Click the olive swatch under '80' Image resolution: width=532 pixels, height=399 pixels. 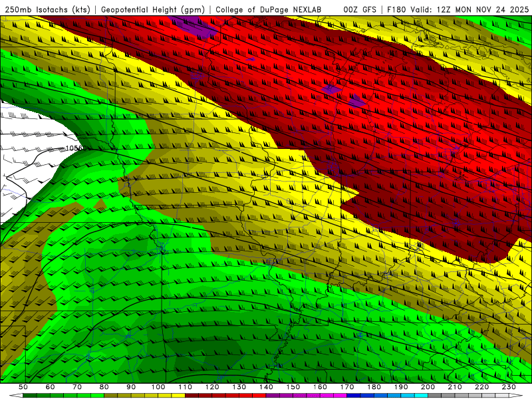110,396
